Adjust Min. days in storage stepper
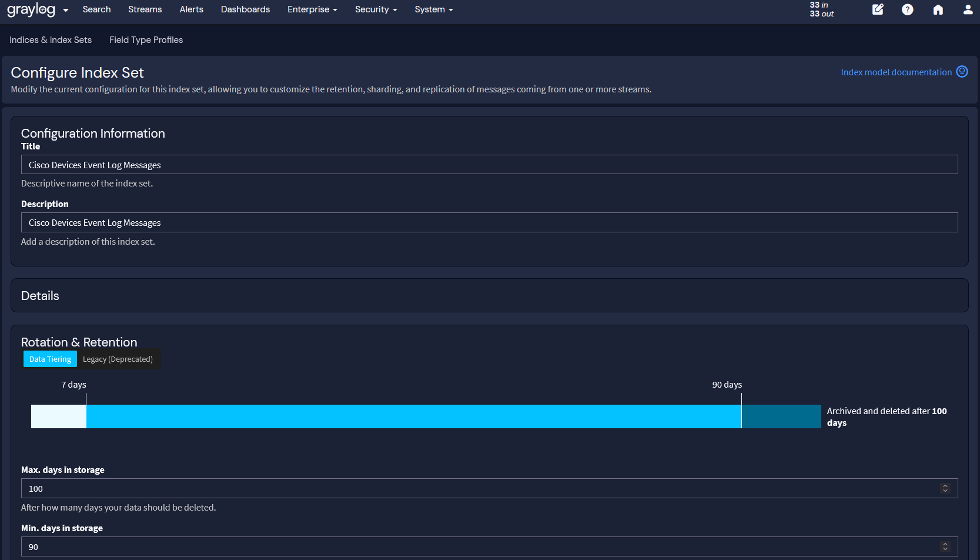The image size is (980, 560). tap(945, 546)
